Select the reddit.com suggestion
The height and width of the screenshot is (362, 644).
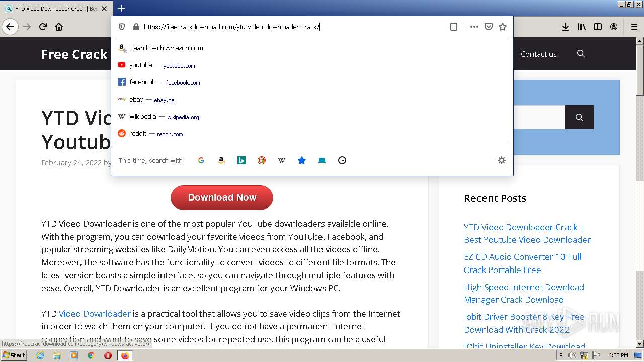[x=312, y=134]
